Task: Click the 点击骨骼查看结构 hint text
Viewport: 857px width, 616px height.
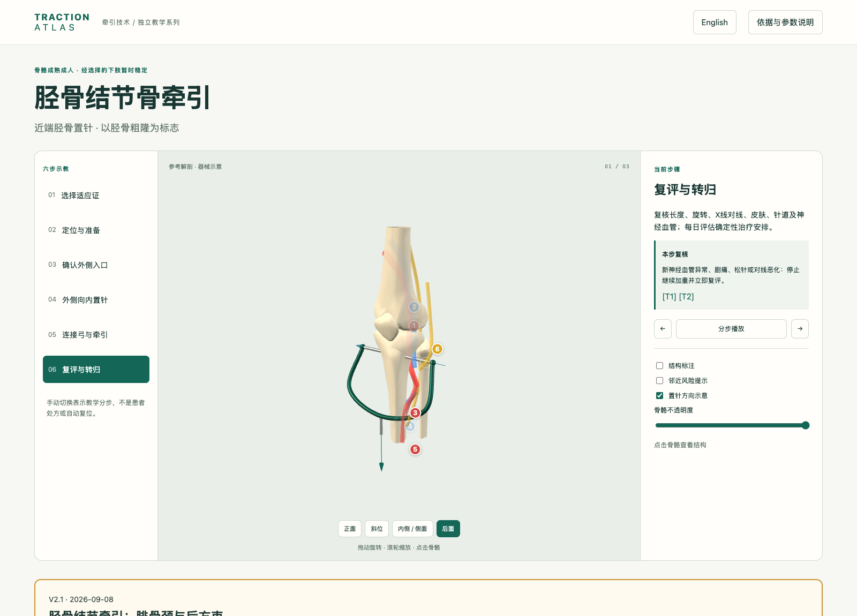Action: 680,445
